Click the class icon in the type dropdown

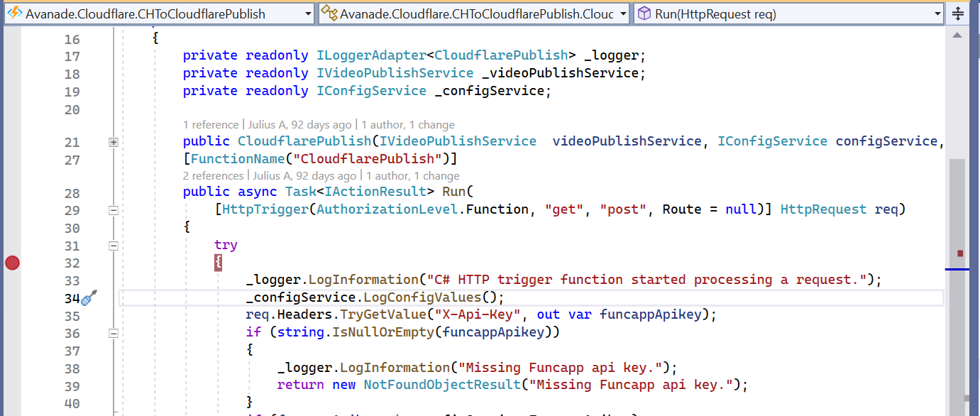click(329, 13)
